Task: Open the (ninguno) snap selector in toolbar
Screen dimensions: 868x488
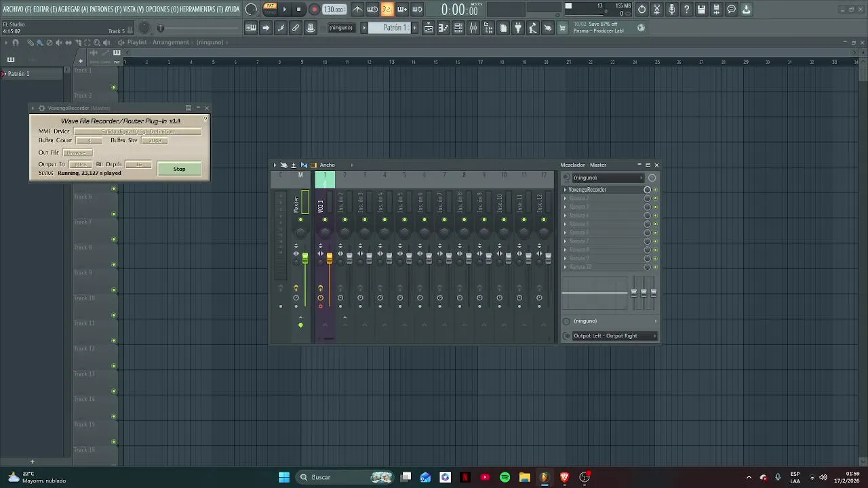Action: (x=340, y=28)
